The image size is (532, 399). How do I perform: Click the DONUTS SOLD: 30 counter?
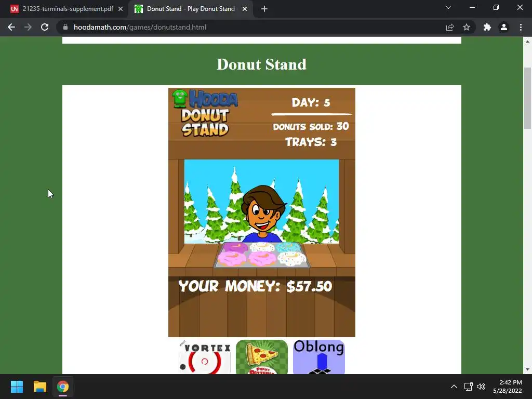tap(311, 127)
